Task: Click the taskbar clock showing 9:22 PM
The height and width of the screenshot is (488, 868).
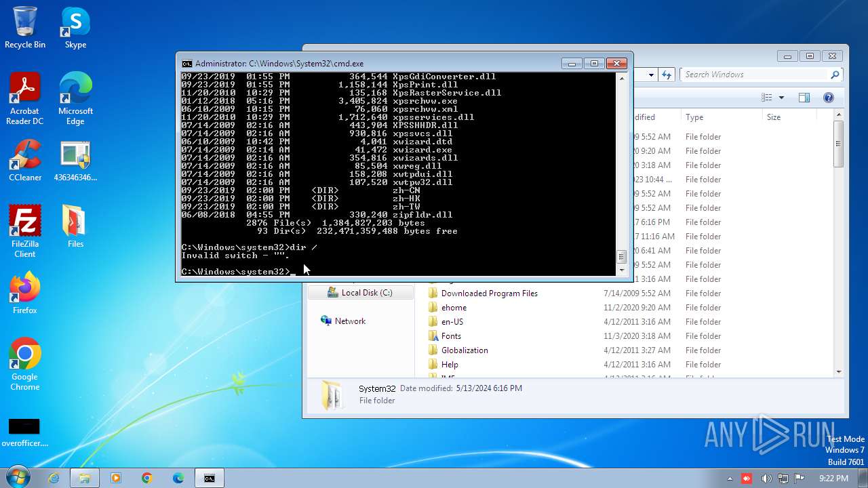Action: click(x=833, y=479)
